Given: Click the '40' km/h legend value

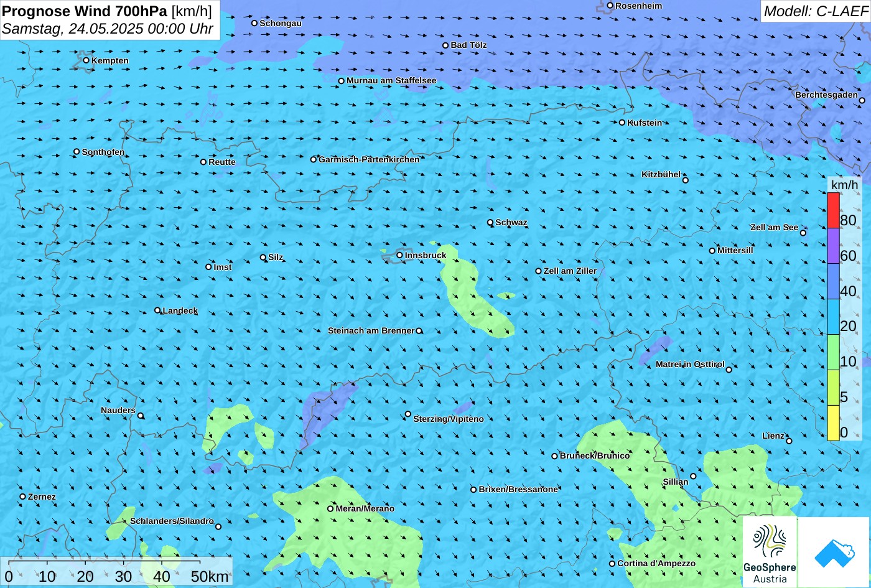Looking at the screenshot, I should pyautogui.click(x=848, y=291).
